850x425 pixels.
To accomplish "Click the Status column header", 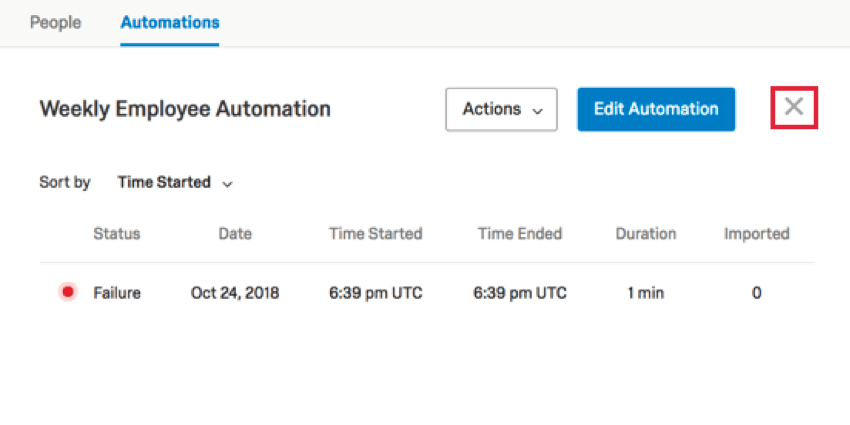I will [117, 234].
